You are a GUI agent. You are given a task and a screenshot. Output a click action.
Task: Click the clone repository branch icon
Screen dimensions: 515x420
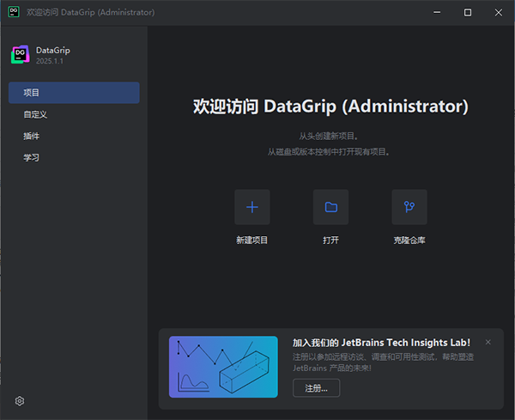pos(409,207)
